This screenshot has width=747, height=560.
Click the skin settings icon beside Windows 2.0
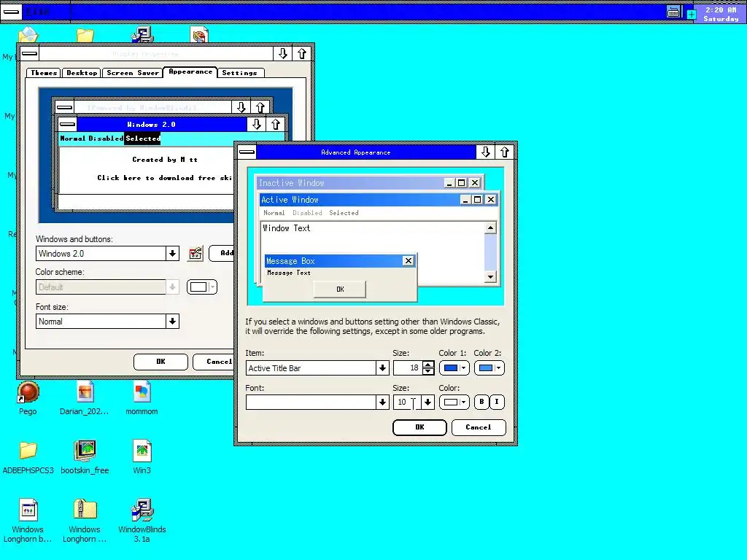tap(196, 253)
